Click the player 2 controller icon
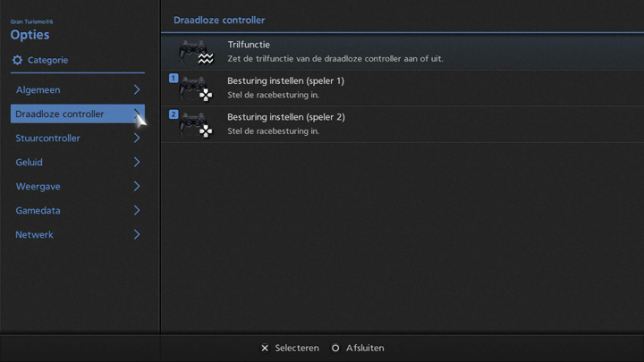This screenshot has height=362, width=644. click(195, 125)
